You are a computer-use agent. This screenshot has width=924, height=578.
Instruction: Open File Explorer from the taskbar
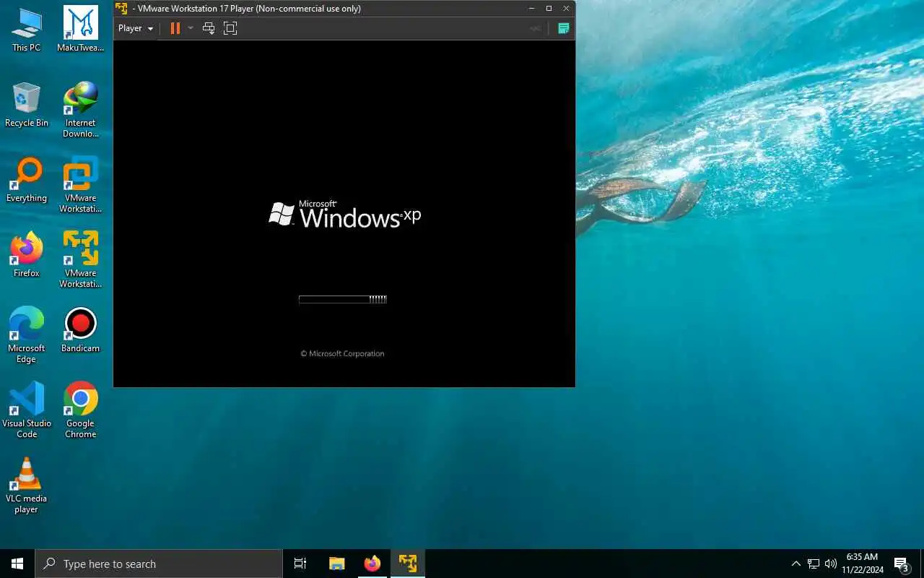(x=336, y=564)
